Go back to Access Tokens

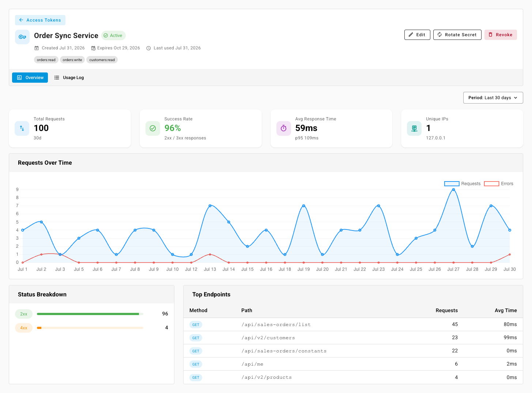pos(40,20)
